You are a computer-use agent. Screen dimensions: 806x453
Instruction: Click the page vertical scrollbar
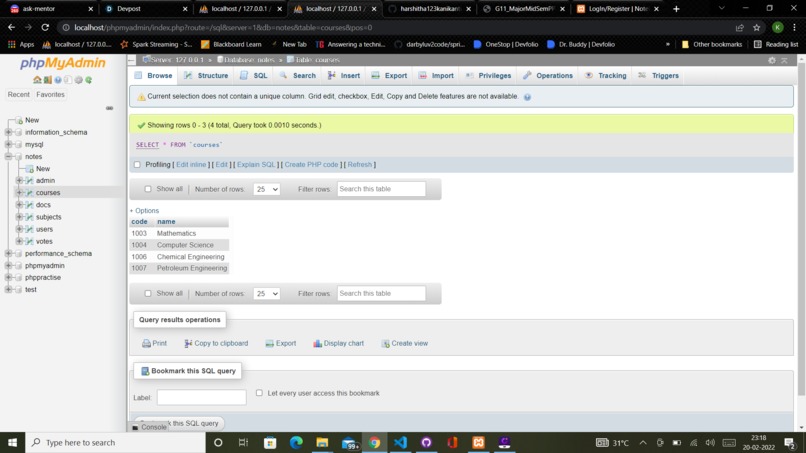(801, 231)
